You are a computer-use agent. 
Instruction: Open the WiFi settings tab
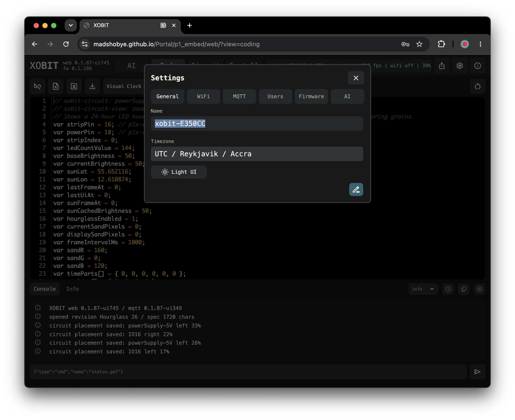point(203,96)
